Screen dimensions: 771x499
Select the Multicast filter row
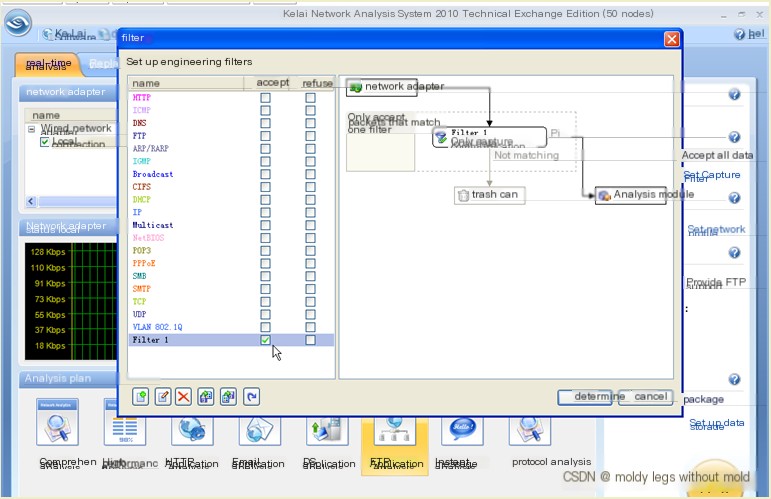(231, 225)
